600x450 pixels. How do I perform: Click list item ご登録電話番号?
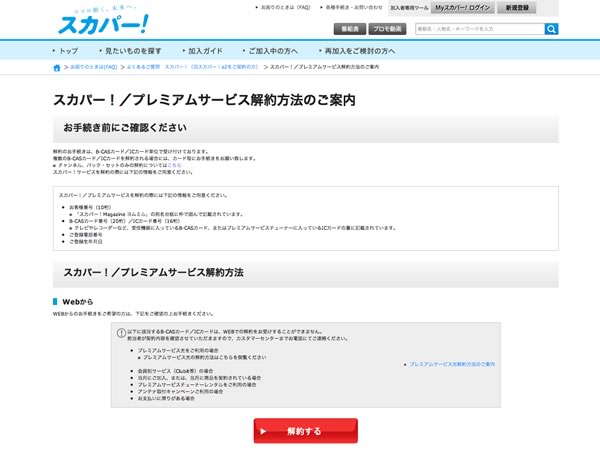point(86,235)
